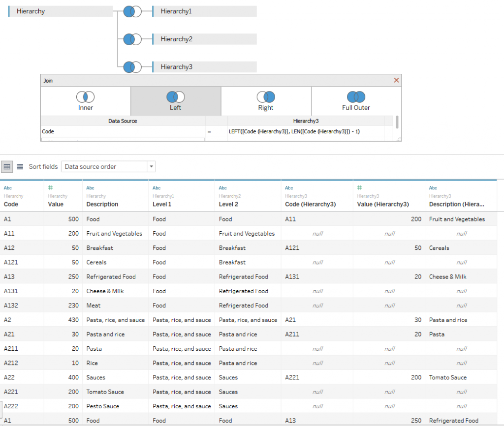The height and width of the screenshot is (426, 504).
Task: Click the Data Source header in Join dialog
Action: point(123,121)
